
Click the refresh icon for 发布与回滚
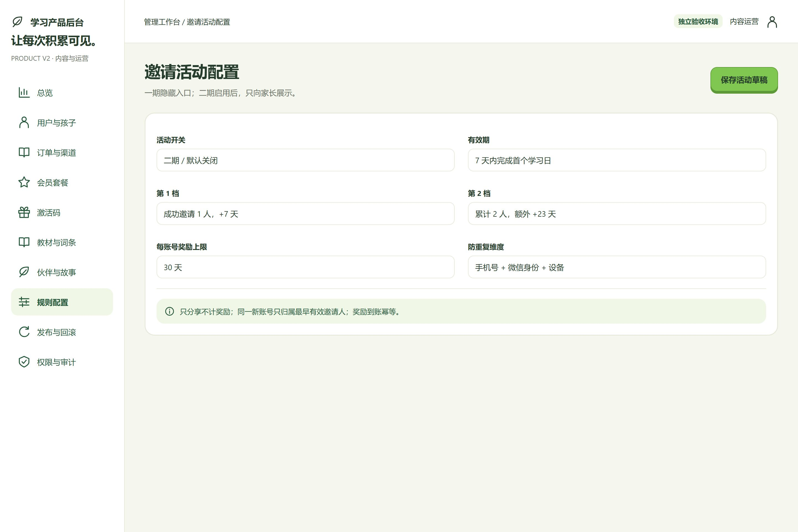24,332
